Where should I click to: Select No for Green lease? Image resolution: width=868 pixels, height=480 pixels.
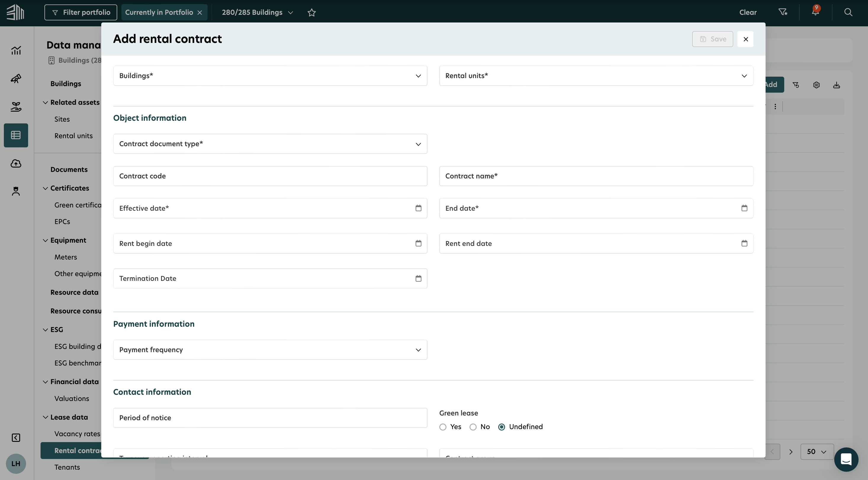(473, 427)
